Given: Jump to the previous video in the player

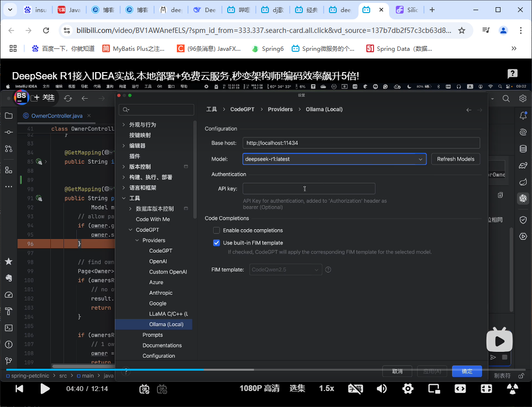Looking at the screenshot, I should [x=19, y=388].
